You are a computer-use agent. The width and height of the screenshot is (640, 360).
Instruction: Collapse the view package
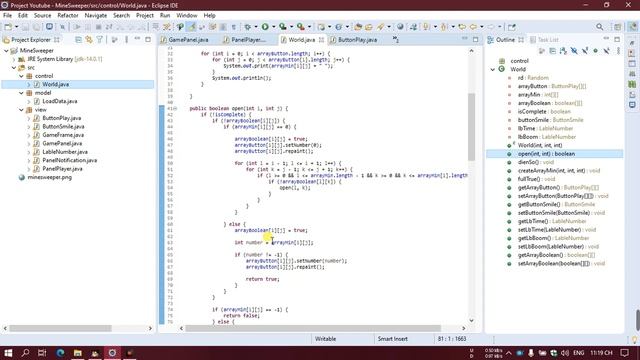pos(21,110)
